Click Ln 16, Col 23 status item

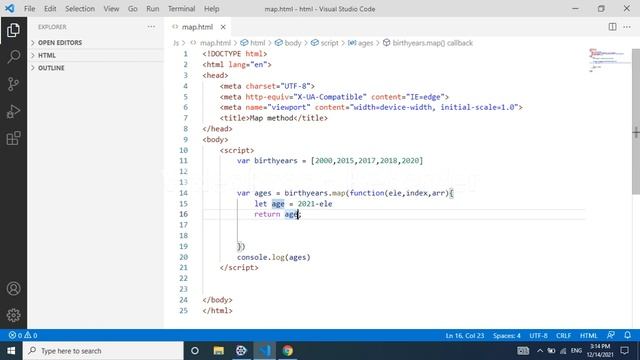point(464,336)
